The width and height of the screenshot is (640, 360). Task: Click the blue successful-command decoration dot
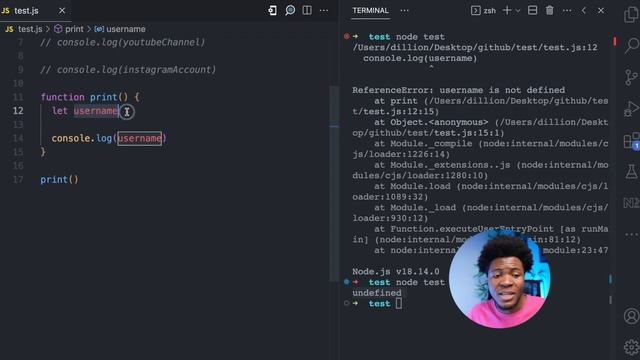pyautogui.click(x=347, y=282)
